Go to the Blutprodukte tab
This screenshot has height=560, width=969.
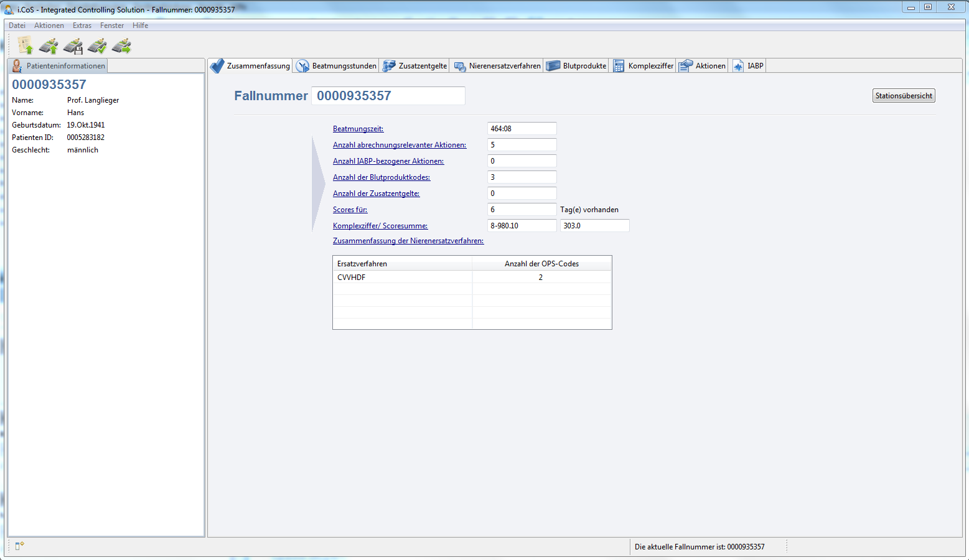[x=577, y=66]
